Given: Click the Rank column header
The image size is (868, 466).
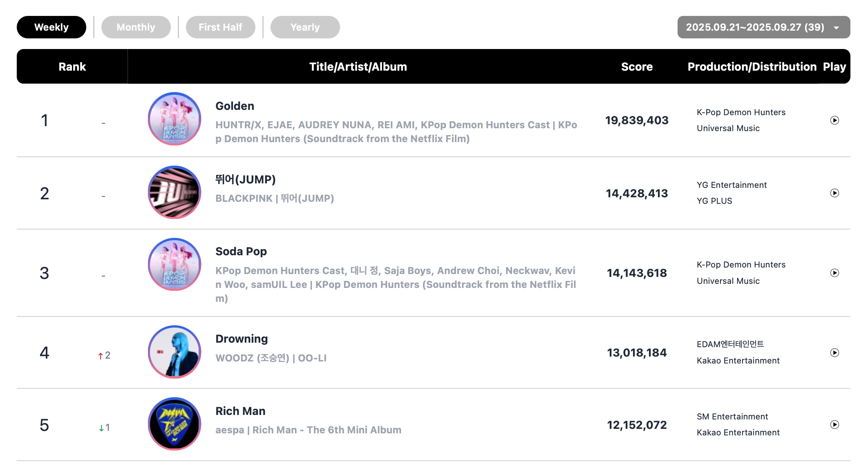Looking at the screenshot, I should tap(72, 67).
